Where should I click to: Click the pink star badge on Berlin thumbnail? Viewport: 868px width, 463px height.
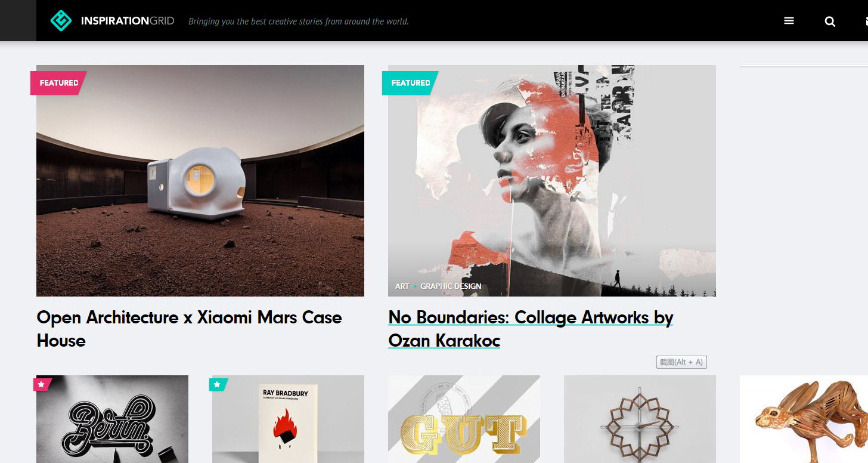click(42, 385)
